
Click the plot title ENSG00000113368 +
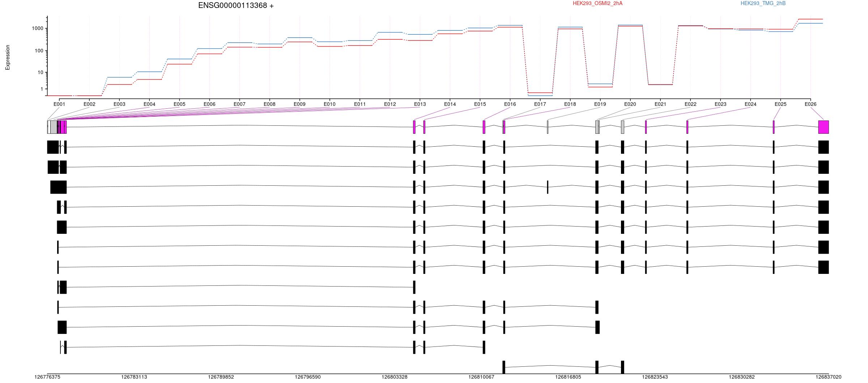coord(236,5)
